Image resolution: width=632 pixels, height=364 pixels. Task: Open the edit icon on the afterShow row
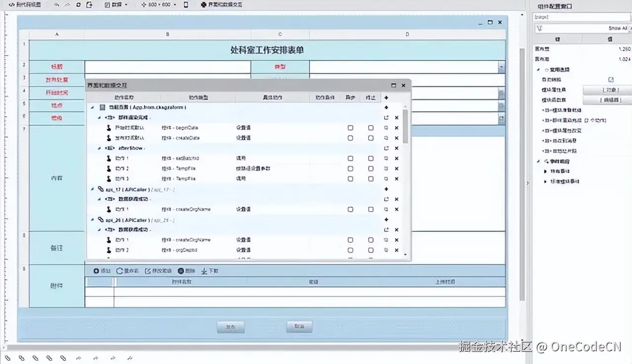[x=386, y=148]
